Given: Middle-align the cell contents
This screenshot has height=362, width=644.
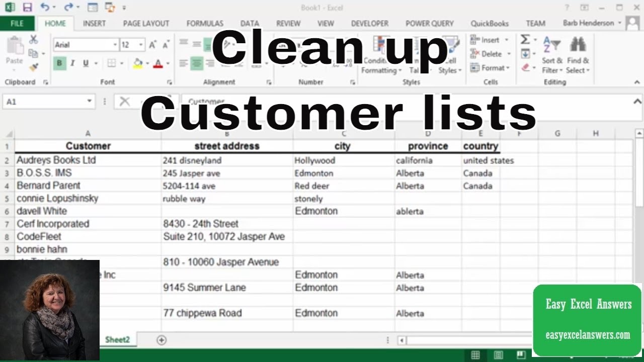Looking at the screenshot, I should point(197,45).
